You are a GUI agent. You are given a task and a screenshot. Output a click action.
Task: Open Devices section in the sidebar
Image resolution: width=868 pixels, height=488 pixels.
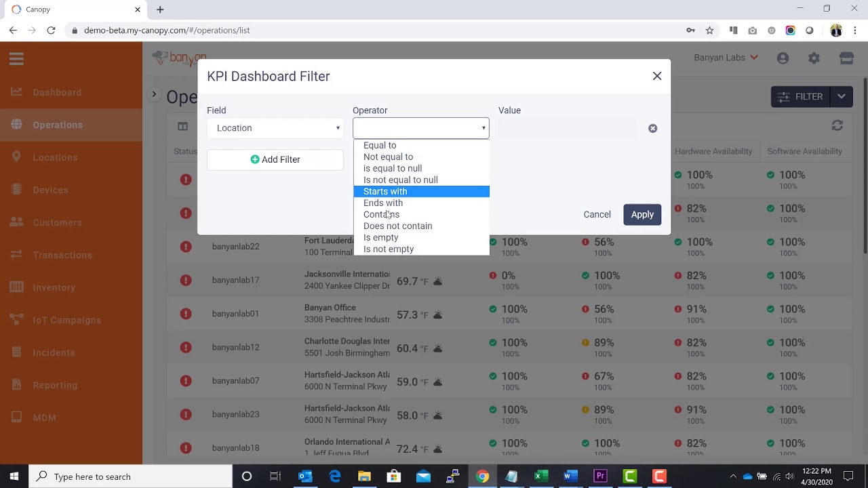[x=51, y=190]
